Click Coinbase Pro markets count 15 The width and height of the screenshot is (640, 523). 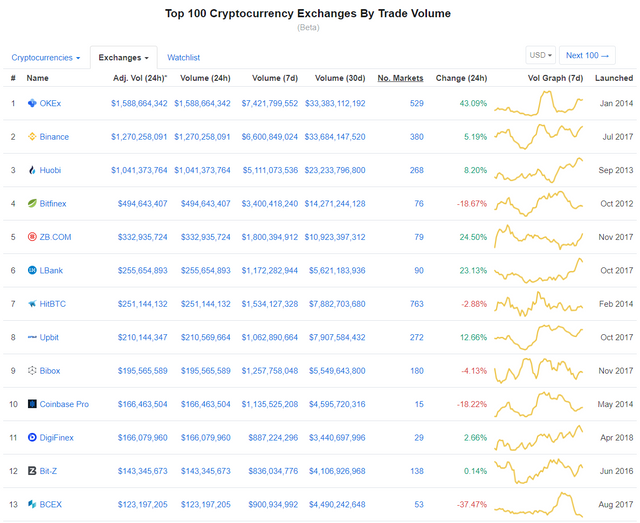coord(419,404)
